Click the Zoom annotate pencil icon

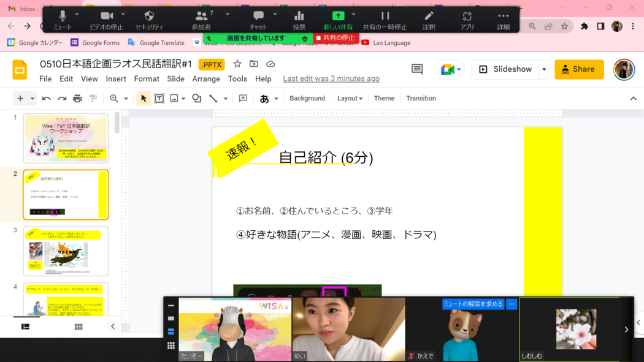pyautogui.click(x=429, y=20)
